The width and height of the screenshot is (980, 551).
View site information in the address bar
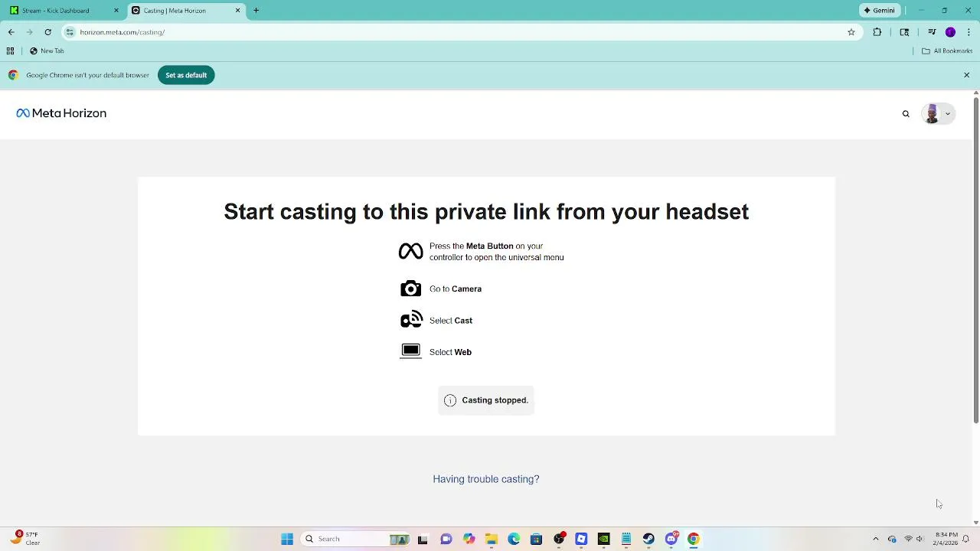pyautogui.click(x=70, y=32)
